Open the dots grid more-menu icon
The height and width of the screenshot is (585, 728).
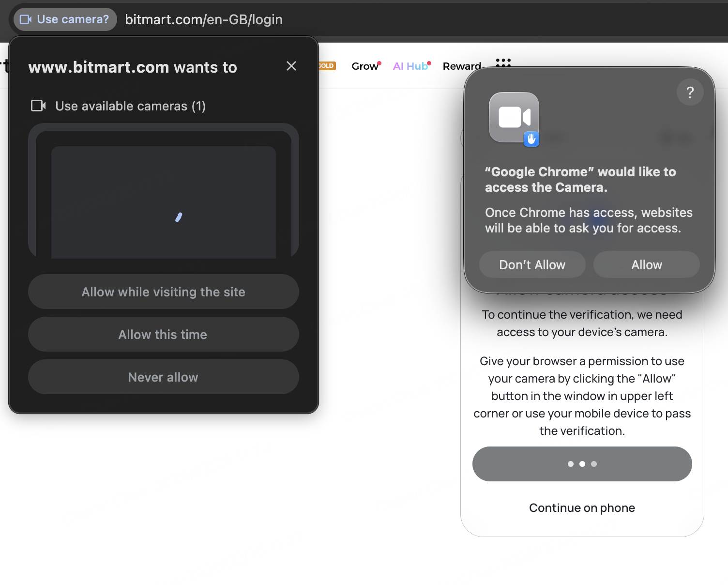[x=503, y=62]
